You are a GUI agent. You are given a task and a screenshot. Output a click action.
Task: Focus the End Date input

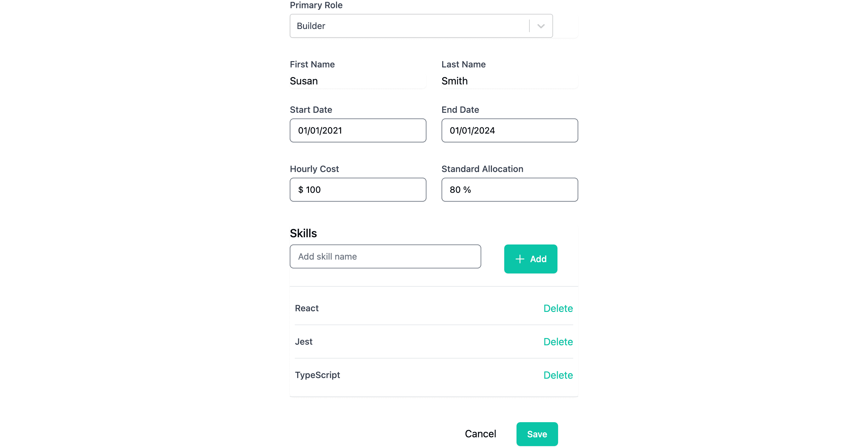[x=510, y=130]
